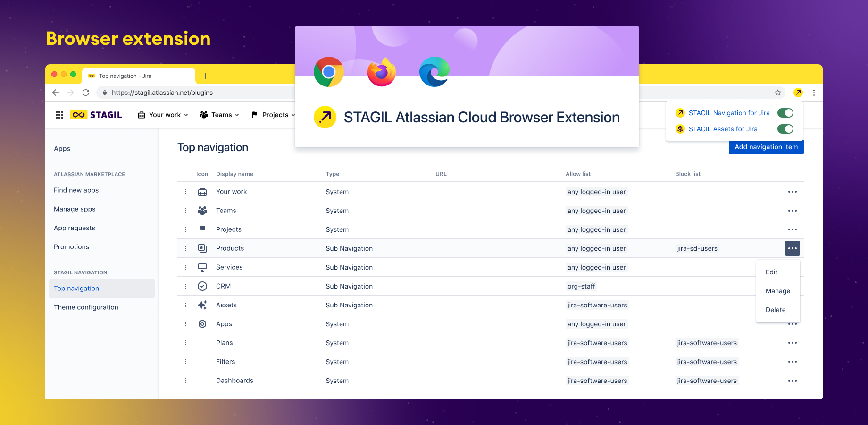Click the Plans display name

pos(225,343)
